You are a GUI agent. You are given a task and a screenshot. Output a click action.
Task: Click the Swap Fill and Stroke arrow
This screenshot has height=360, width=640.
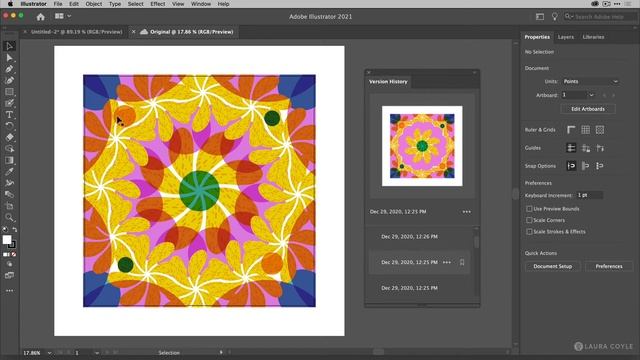click(x=15, y=230)
